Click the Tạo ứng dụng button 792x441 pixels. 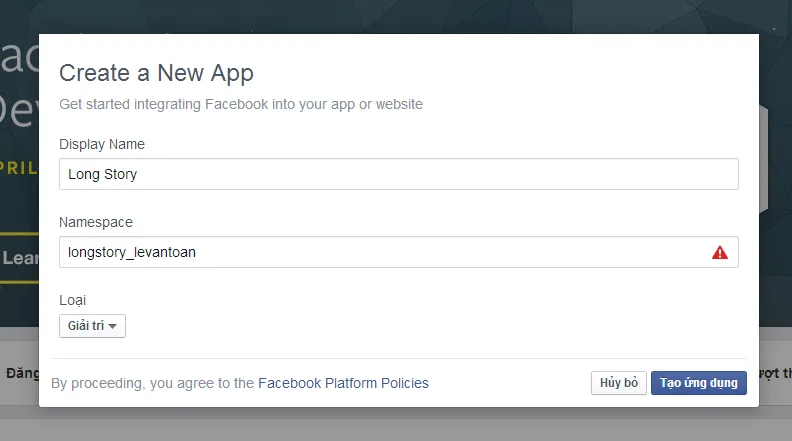[x=698, y=383]
